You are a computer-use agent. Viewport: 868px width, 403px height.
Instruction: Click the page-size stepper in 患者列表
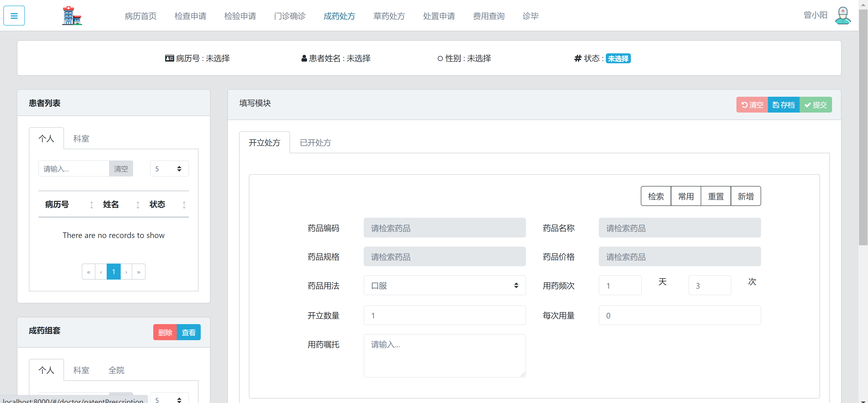[179, 168]
